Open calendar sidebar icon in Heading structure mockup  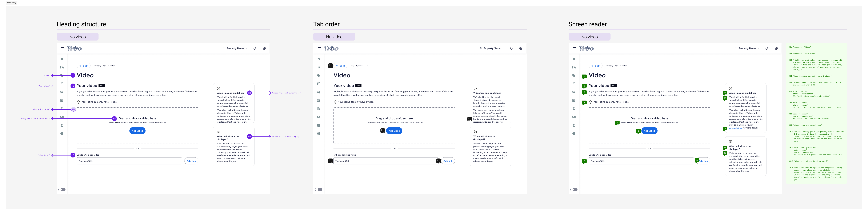(x=62, y=84)
